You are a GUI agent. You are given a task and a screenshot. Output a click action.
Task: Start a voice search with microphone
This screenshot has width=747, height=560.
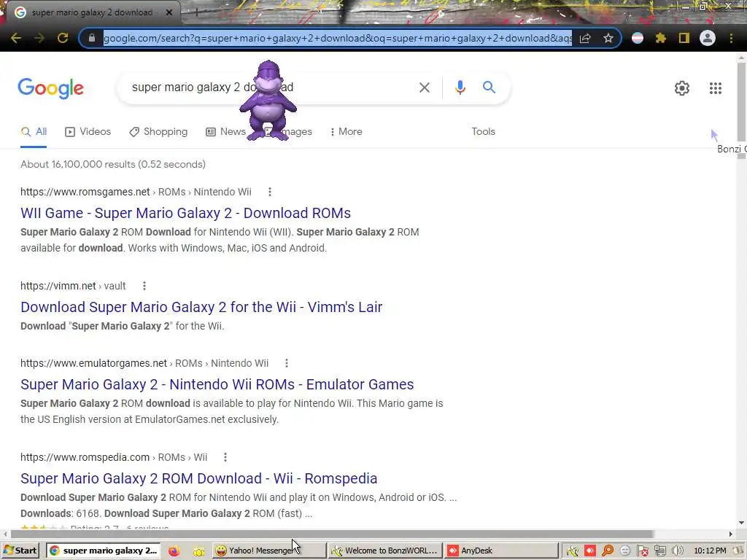[x=460, y=87]
